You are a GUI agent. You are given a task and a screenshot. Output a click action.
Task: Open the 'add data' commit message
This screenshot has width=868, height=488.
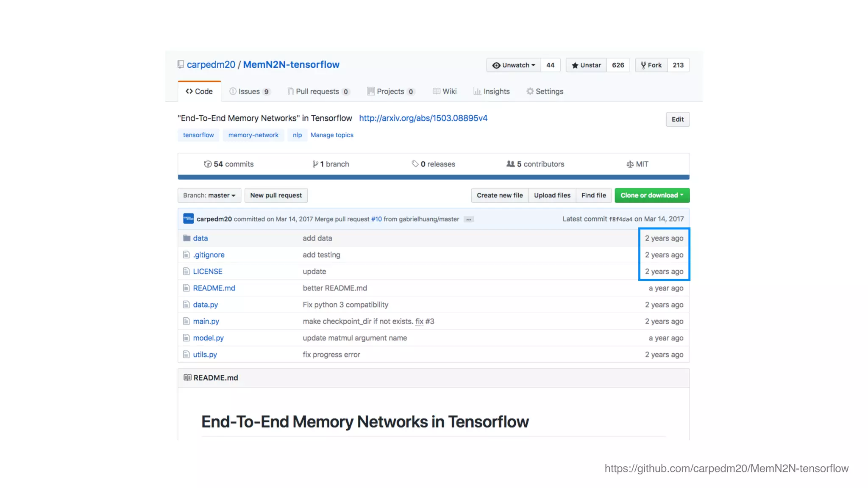pyautogui.click(x=317, y=238)
